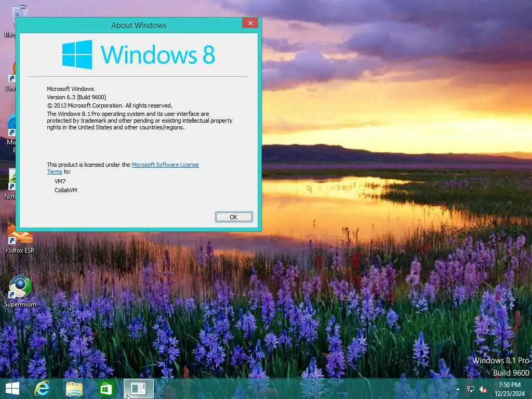Click the 'VM7' licensee text

[x=60, y=181]
